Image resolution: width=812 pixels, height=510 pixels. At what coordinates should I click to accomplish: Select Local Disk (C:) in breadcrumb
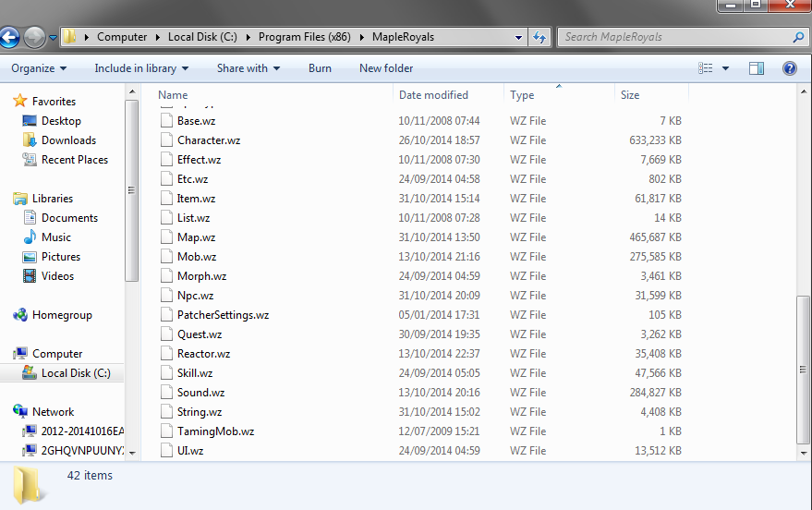[202, 37]
